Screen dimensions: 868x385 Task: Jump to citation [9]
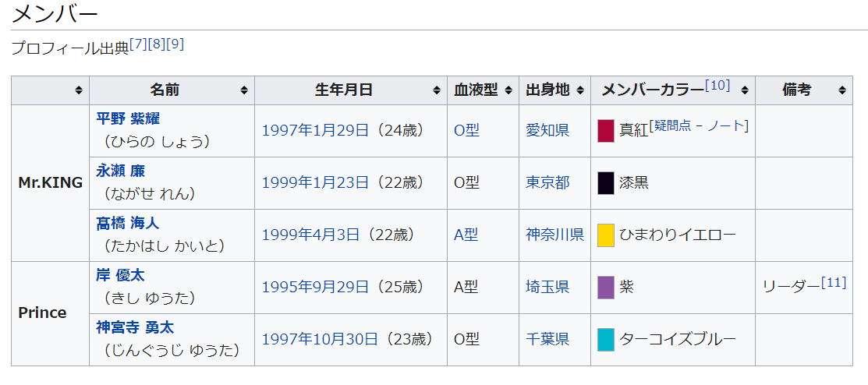pos(175,44)
